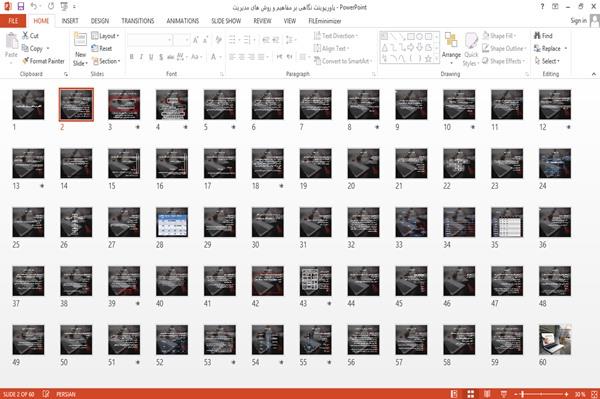The width and height of the screenshot is (600, 399).
Task: Switch to TRANSITIONS tab
Action: pyautogui.click(x=138, y=21)
